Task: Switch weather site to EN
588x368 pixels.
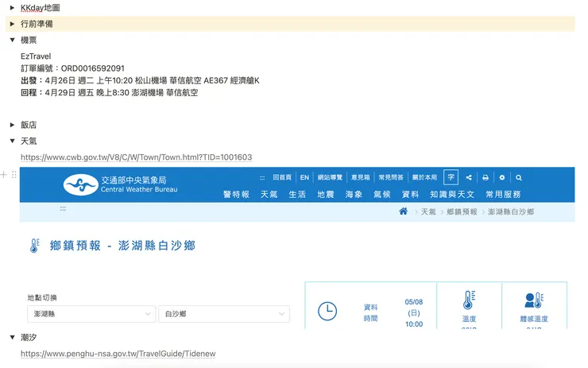Action: pos(304,177)
